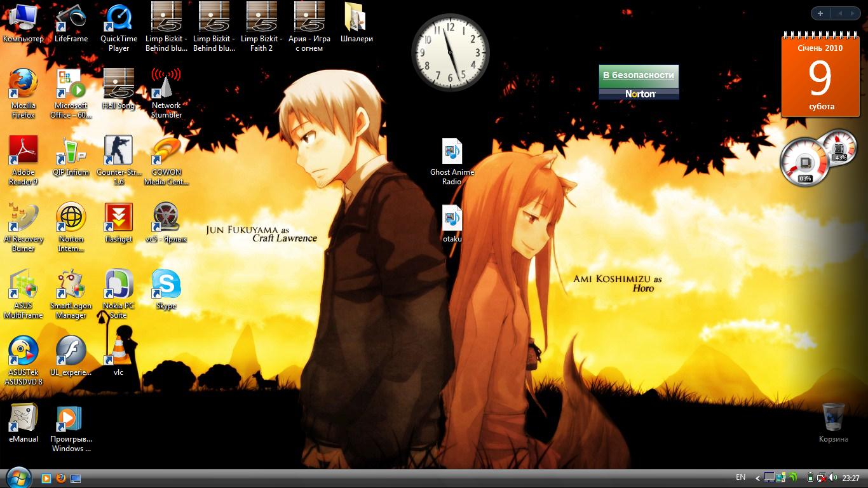Image resolution: width=868 pixels, height=488 pixels.
Task: Click the memory usage 43% meter
Action: pos(841,147)
